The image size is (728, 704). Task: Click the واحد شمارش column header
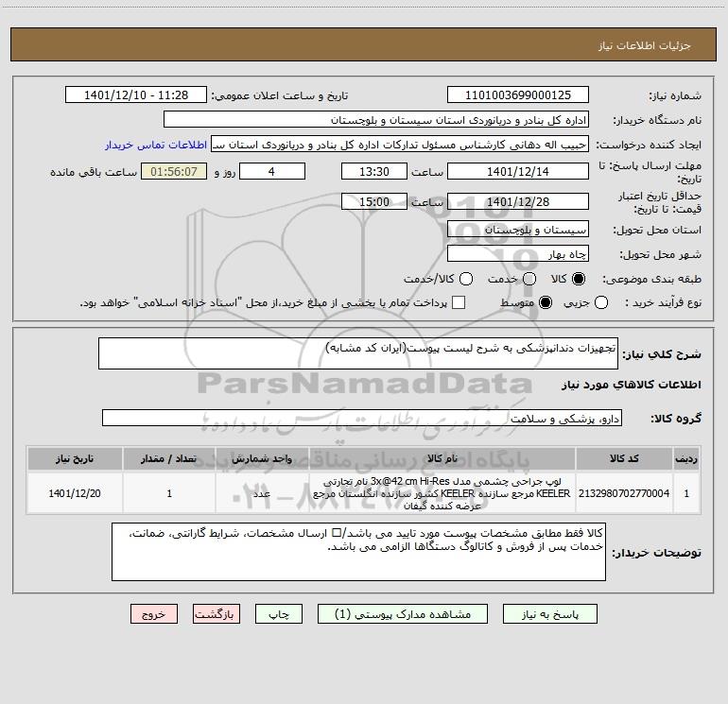[262, 458]
